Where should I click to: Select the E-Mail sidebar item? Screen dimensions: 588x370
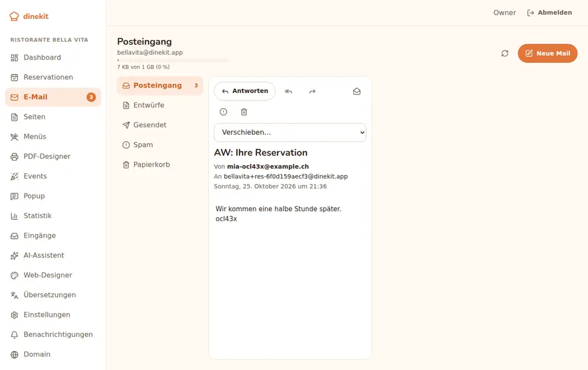coord(53,97)
